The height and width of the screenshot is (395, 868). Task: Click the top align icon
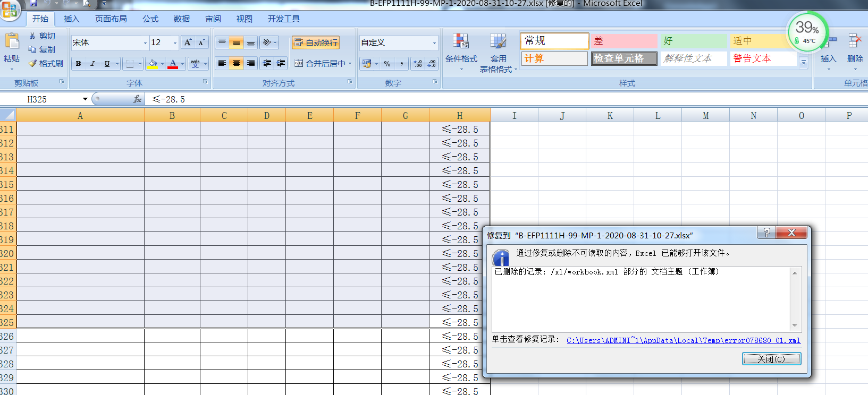[x=222, y=42]
